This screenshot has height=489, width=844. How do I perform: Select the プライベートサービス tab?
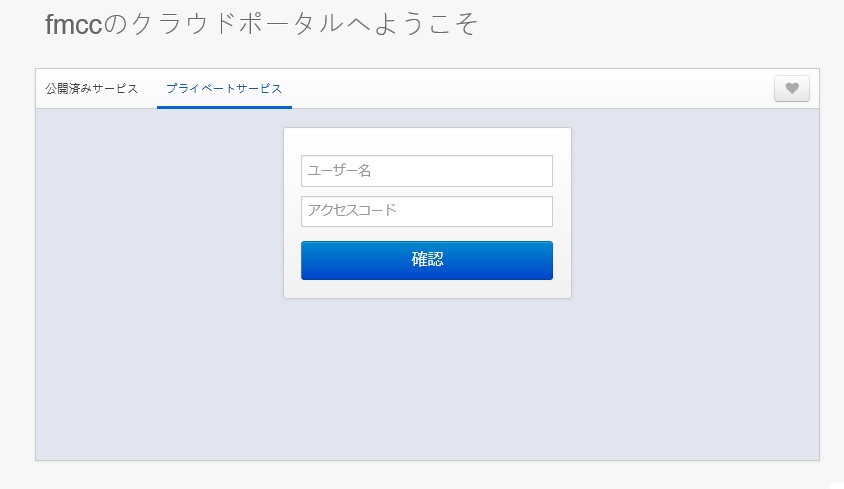(224, 89)
